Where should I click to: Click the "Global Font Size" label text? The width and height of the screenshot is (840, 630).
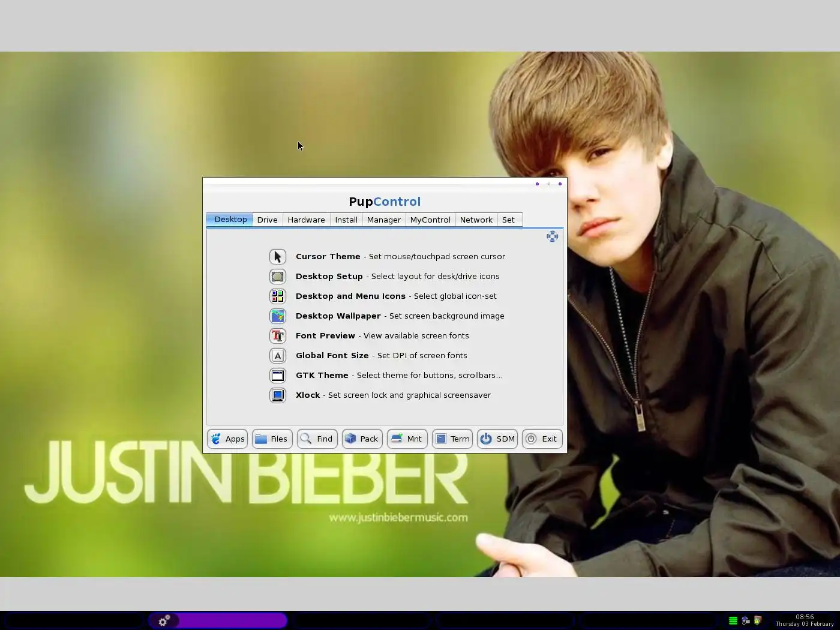coord(332,356)
